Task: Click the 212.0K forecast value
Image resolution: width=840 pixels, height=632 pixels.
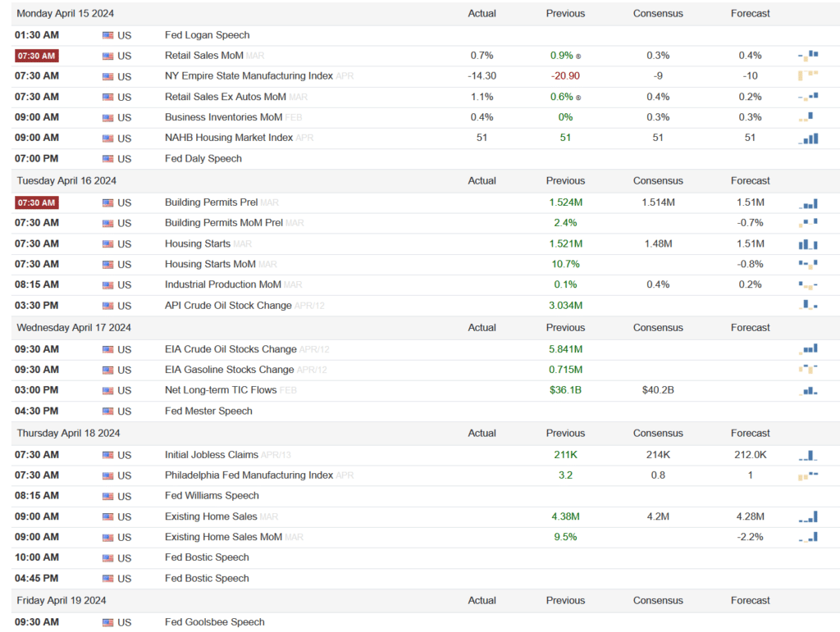Action: (750, 454)
